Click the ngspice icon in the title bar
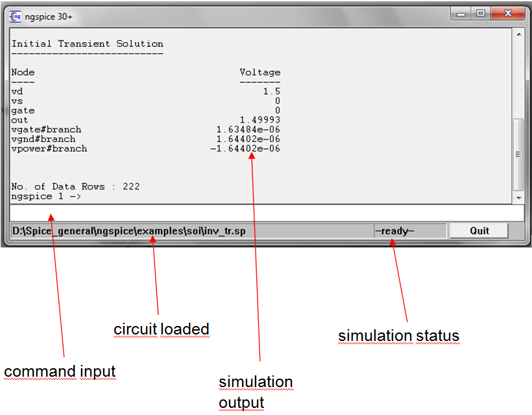Screen dimensions: 532x415 pos(15,16)
